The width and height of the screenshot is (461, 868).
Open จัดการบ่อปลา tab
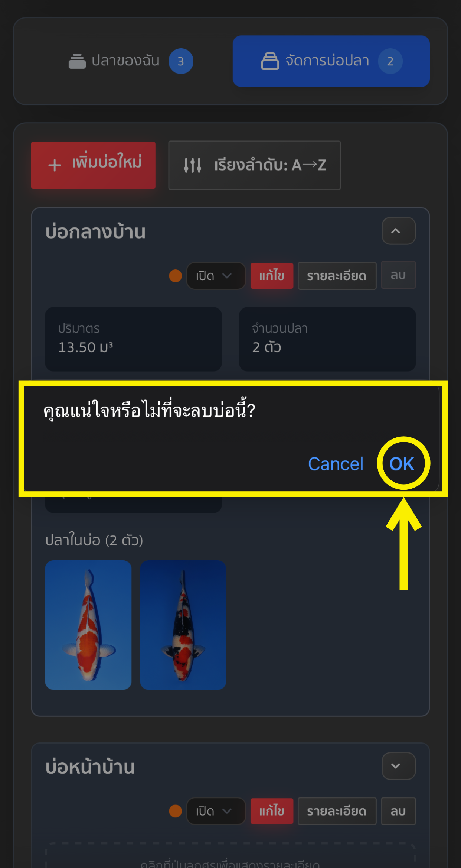331,61
